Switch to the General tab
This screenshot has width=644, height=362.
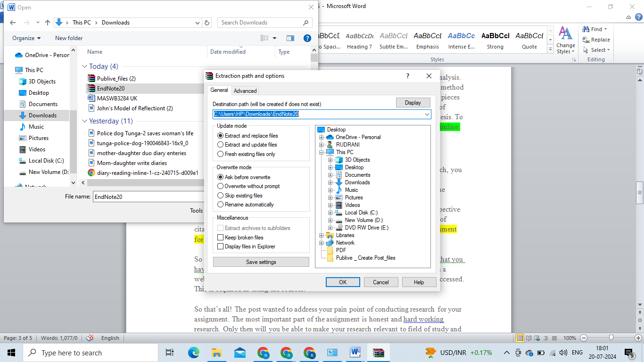coord(219,90)
